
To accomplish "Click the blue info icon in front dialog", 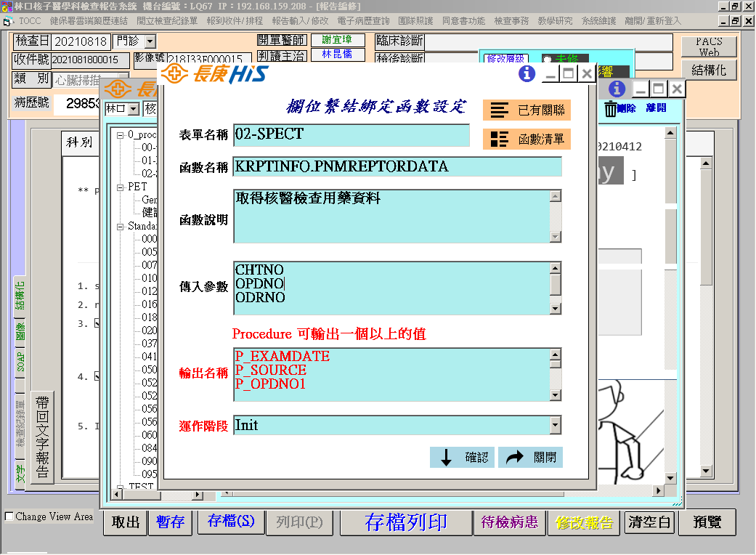I will click(527, 73).
